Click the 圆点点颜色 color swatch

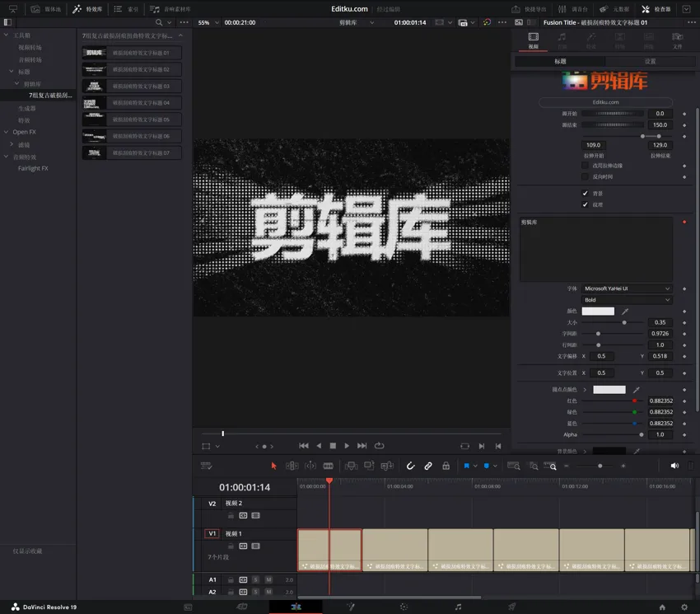609,390
